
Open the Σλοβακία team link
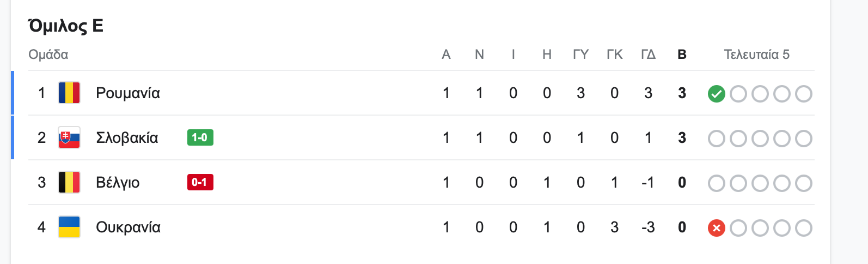tap(127, 137)
